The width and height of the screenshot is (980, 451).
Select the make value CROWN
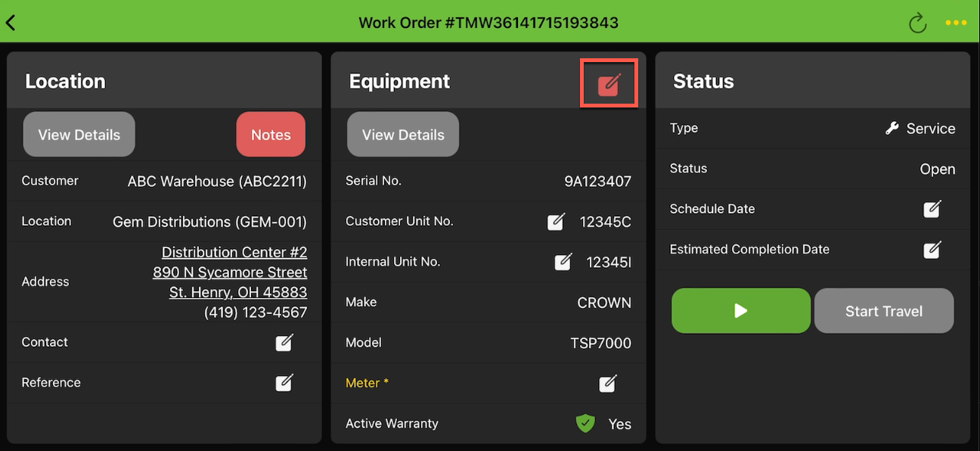[604, 303]
